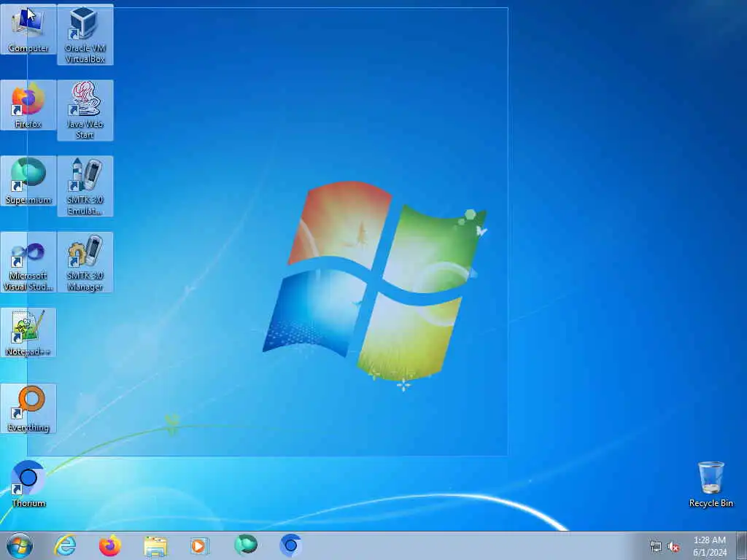Launch Firefox from the taskbar
Image resolution: width=747 pixels, height=560 pixels.
[x=110, y=545]
